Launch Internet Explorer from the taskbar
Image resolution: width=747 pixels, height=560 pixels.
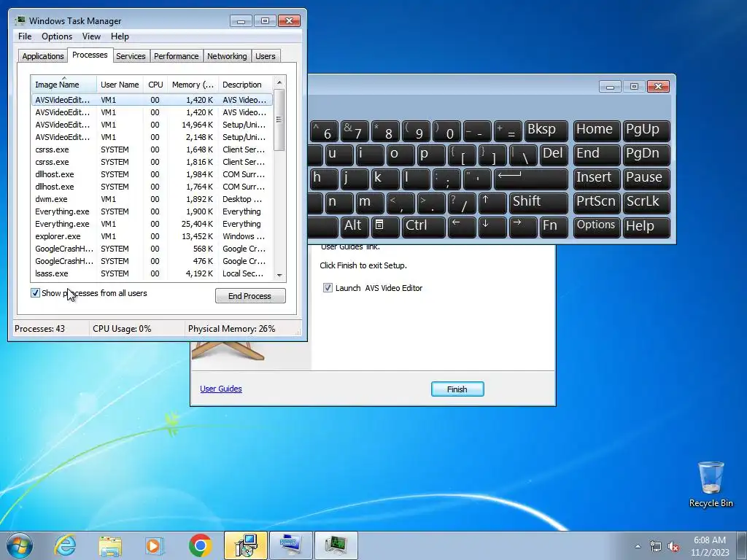(x=65, y=545)
